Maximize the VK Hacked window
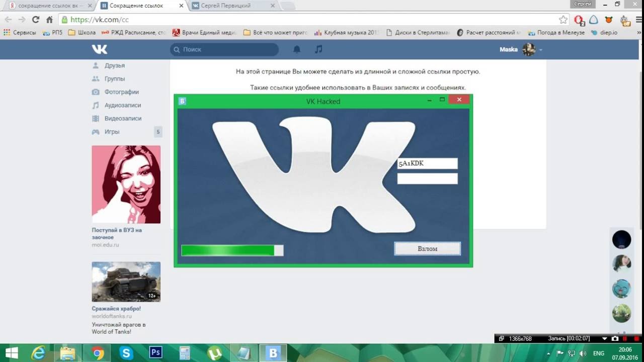 coord(442,100)
